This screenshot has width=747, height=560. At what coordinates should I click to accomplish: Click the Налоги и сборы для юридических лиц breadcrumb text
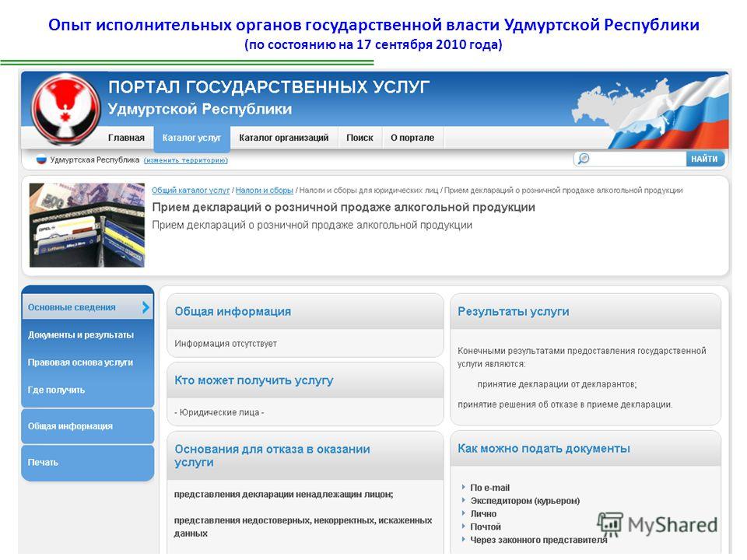(x=369, y=191)
